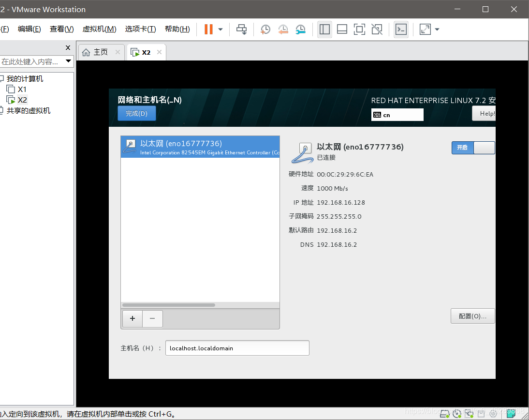This screenshot has width=529, height=420.
Task: Click the cn keyboard layout indicator
Action: (x=397, y=115)
